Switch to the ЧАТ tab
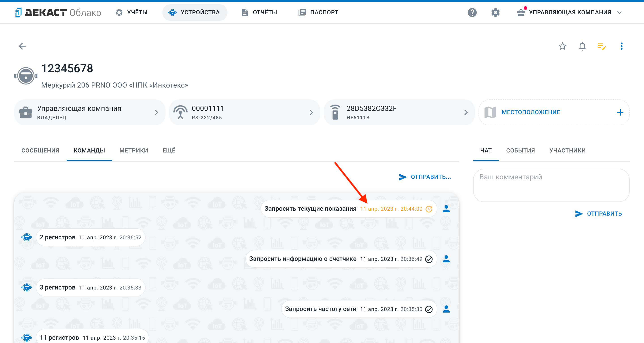 pos(486,150)
